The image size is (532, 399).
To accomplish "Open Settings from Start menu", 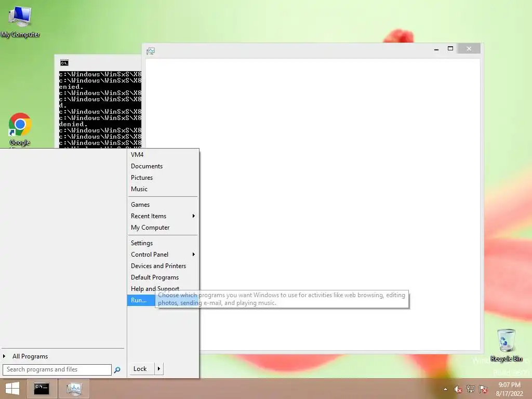I will click(x=162, y=243).
